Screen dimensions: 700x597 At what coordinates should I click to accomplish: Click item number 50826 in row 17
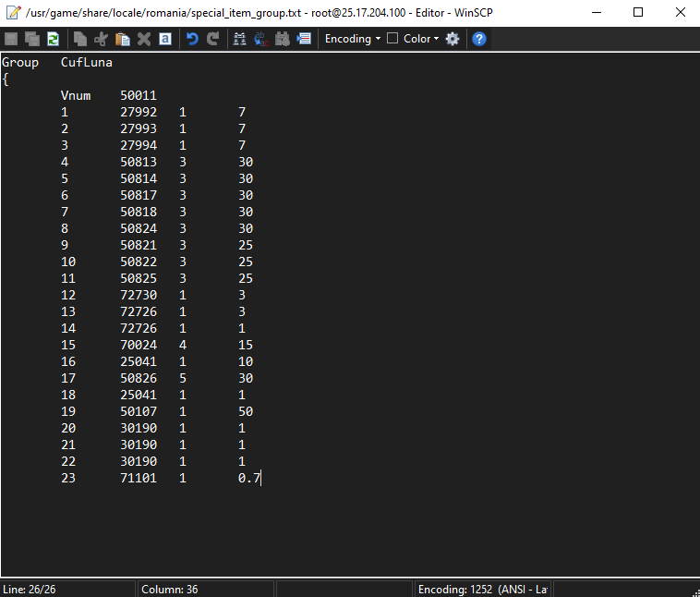point(139,379)
